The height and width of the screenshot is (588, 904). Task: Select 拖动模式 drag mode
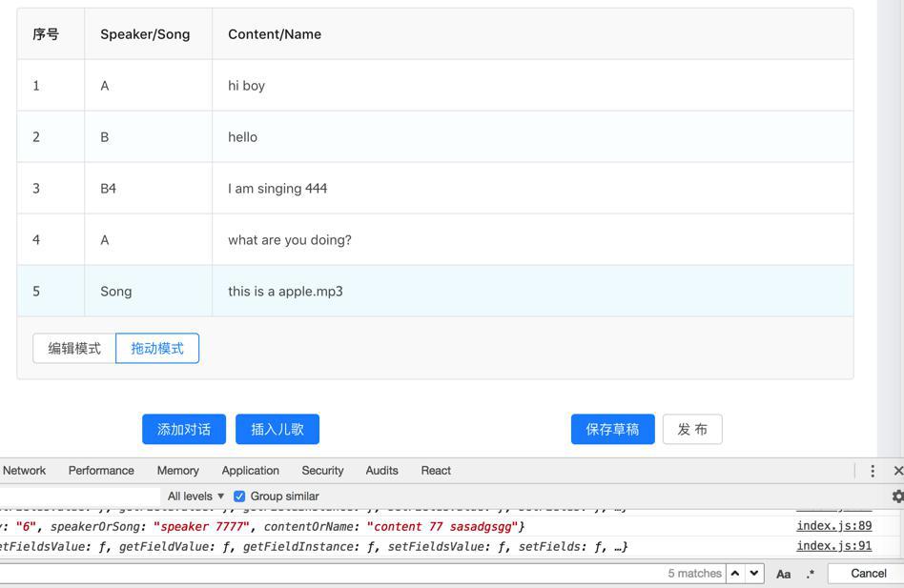pos(157,349)
